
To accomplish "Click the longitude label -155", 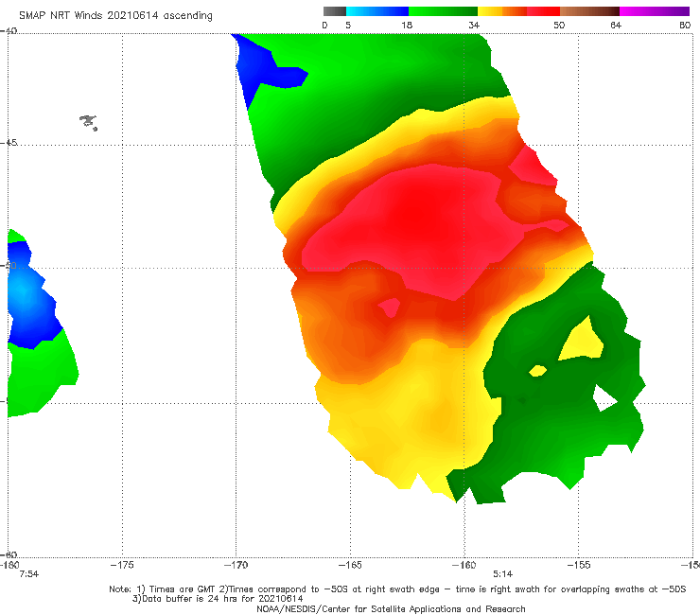I will coord(579,565).
